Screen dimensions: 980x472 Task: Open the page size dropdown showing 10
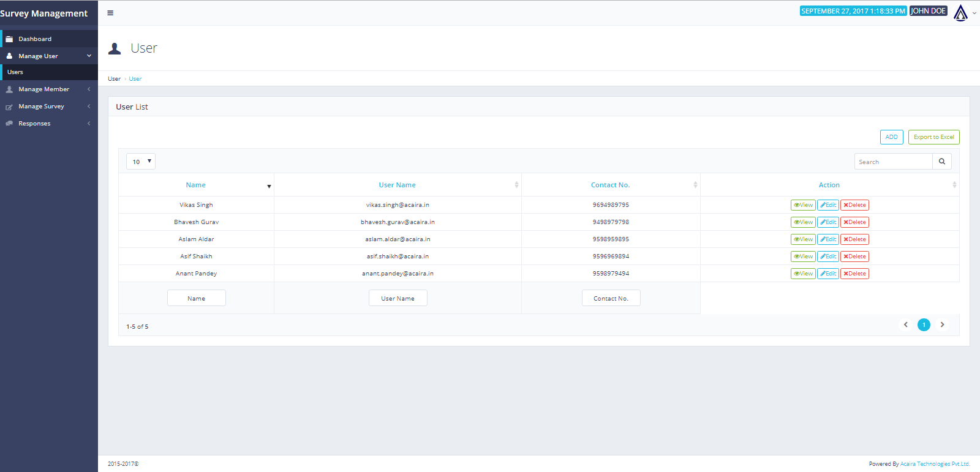pos(140,162)
